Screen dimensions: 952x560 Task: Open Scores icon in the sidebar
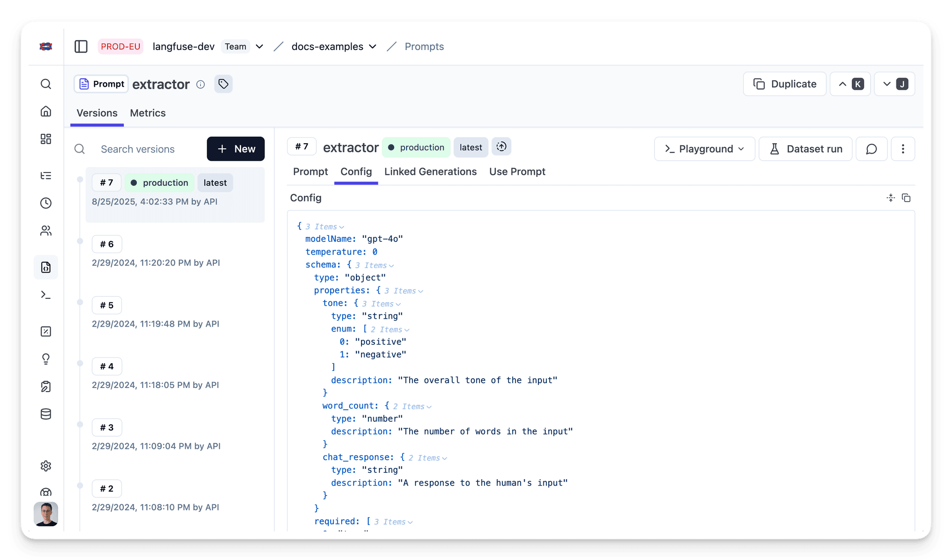46,332
